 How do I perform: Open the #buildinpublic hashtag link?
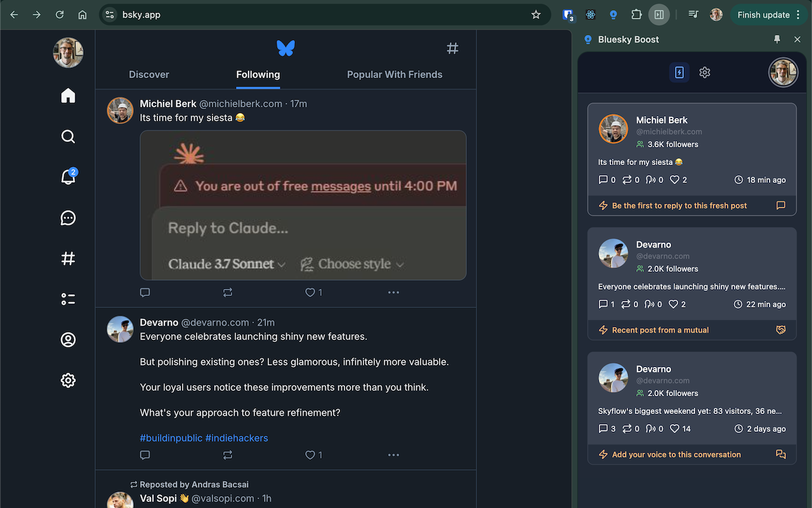tap(171, 438)
